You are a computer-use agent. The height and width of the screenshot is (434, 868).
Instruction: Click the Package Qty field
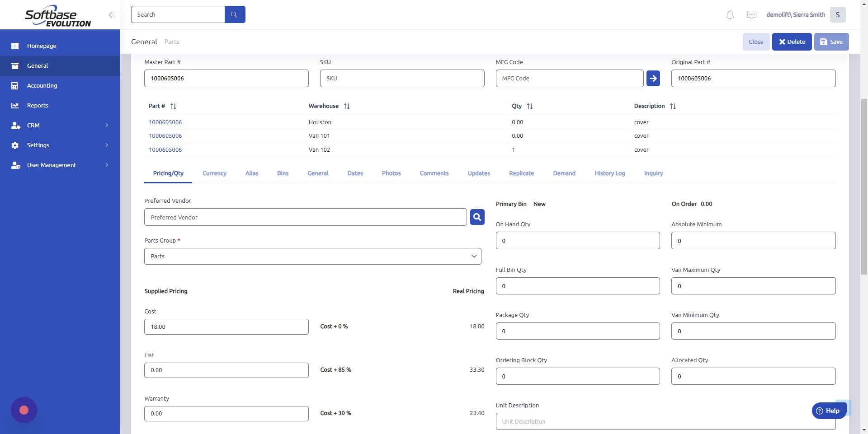click(578, 331)
